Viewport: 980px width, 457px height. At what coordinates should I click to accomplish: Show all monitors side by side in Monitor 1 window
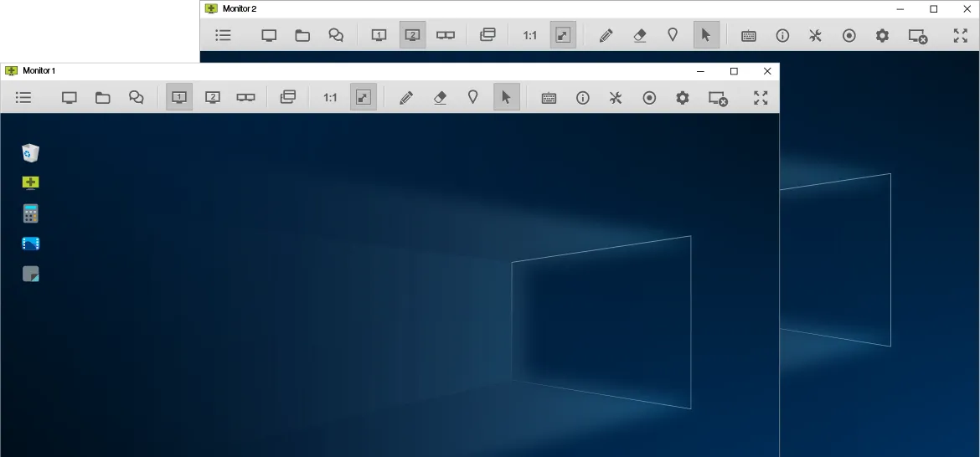tap(245, 97)
